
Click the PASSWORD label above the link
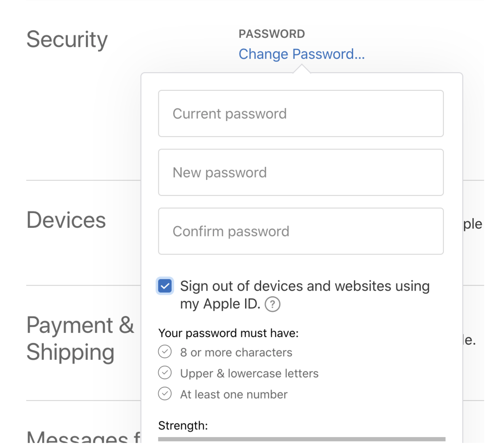(272, 34)
